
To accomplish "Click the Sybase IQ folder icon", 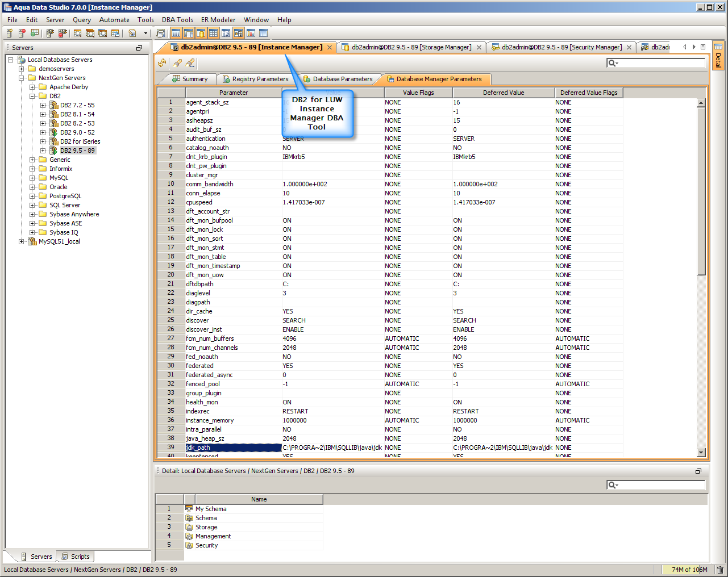I will [x=43, y=232].
